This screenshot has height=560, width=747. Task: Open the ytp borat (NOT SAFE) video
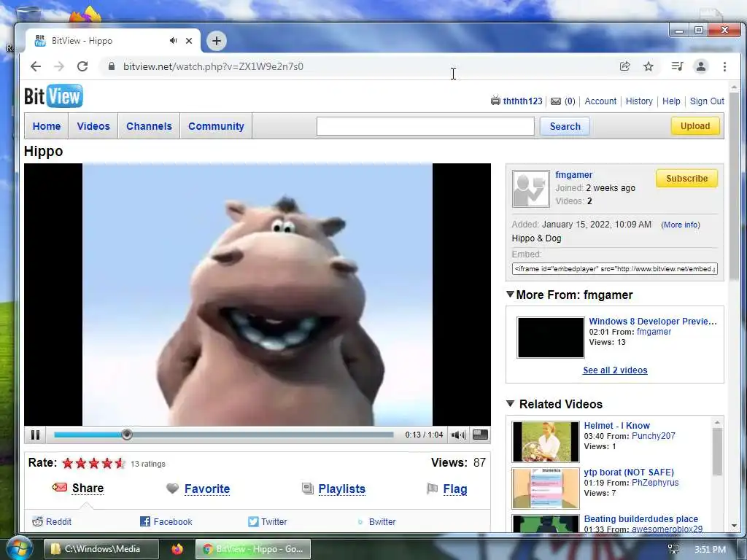(629, 472)
